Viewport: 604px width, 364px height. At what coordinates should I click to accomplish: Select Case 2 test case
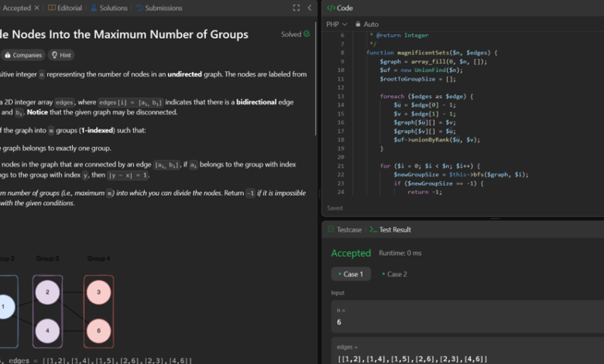click(x=394, y=274)
